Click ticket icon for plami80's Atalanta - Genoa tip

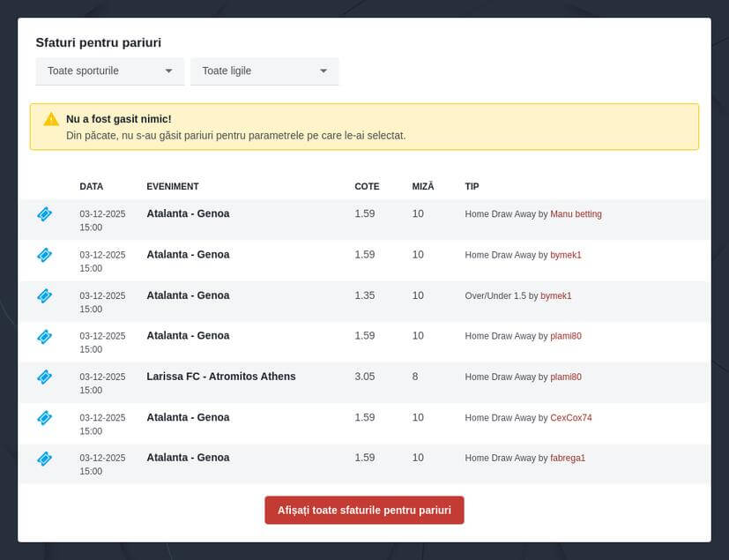tap(44, 336)
